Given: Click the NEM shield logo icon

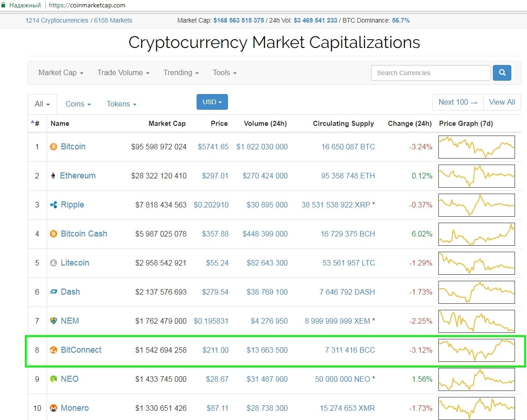Looking at the screenshot, I should 54,321.
